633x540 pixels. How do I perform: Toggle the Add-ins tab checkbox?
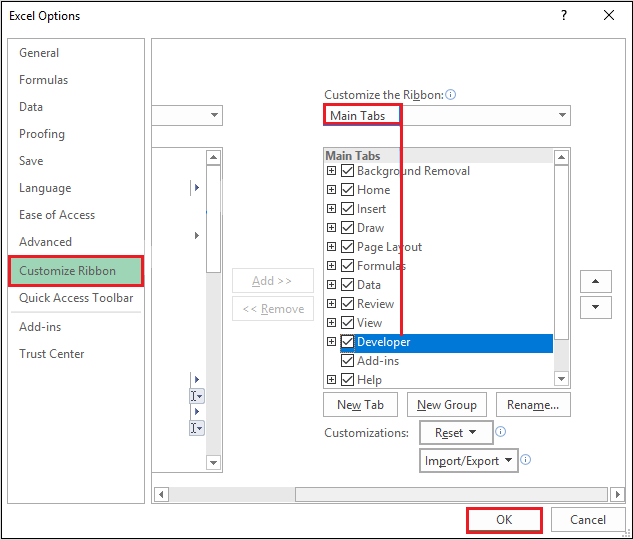coord(347,360)
